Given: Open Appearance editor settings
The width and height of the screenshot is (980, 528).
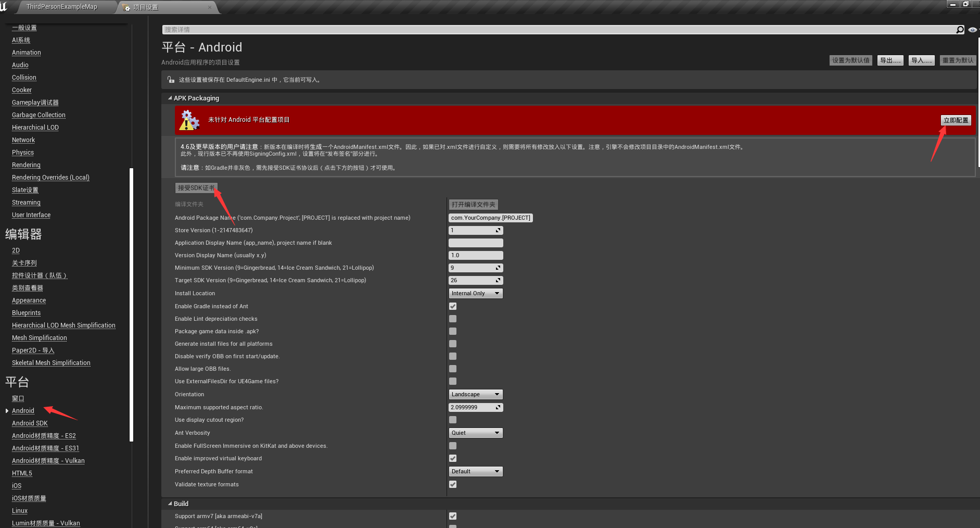Looking at the screenshot, I should coord(29,300).
